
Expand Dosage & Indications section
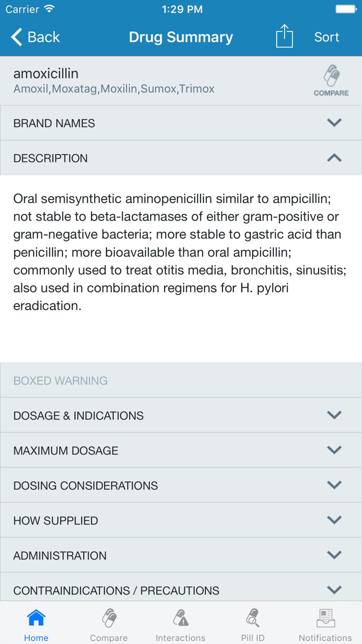[181, 415]
